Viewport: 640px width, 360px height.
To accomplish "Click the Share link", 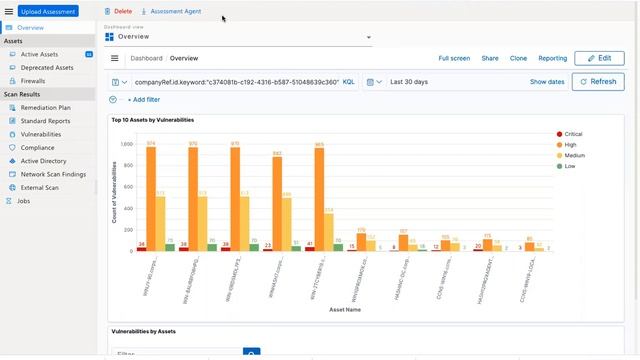I will point(490,58).
